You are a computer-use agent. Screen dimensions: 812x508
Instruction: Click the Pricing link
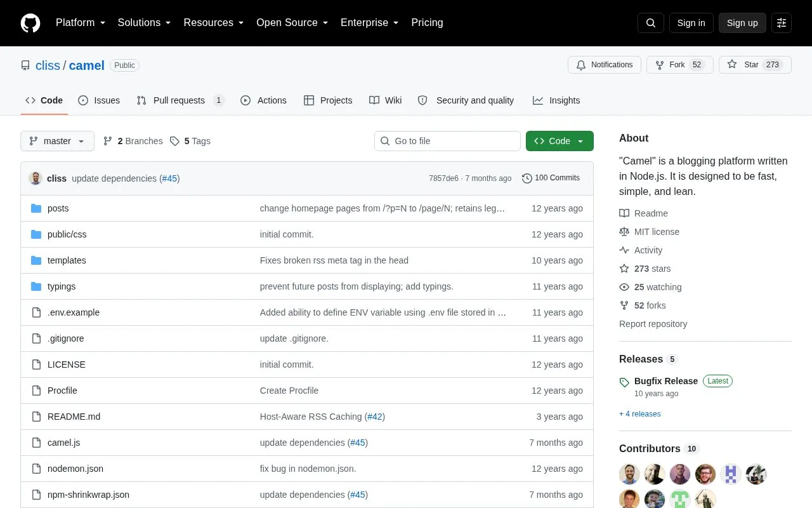[427, 23]
